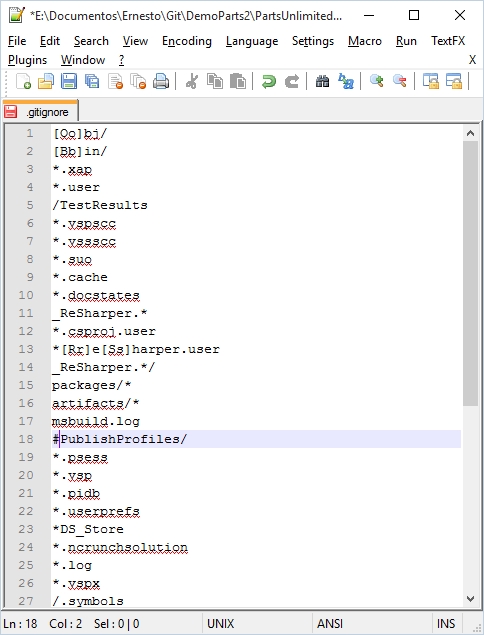
Task: Open the Encoding menu
Action: [x=187, y=41]
